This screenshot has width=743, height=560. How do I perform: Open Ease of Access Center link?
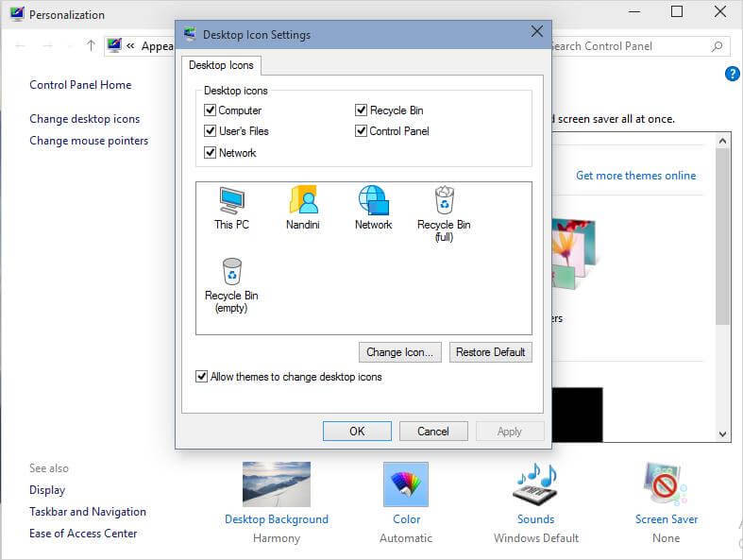click(x=83, y=534)
